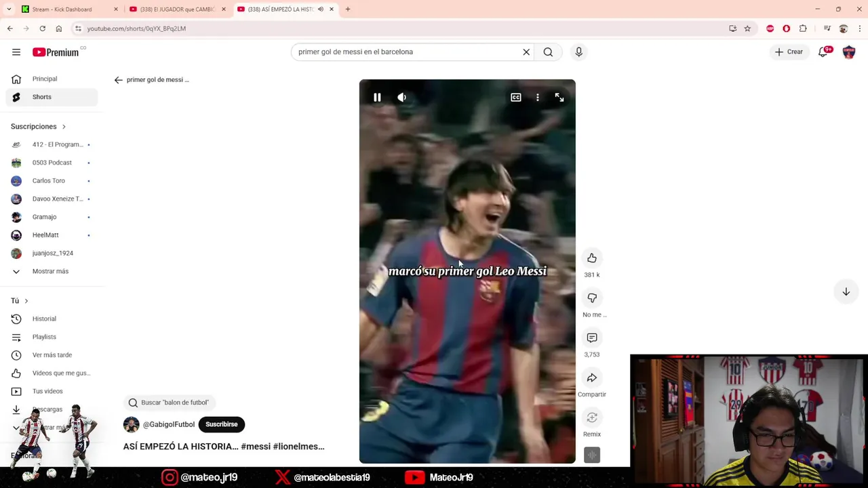Open Ver más tarde list
The height and width of the screenshot is (488, 868).
(52, 355)
